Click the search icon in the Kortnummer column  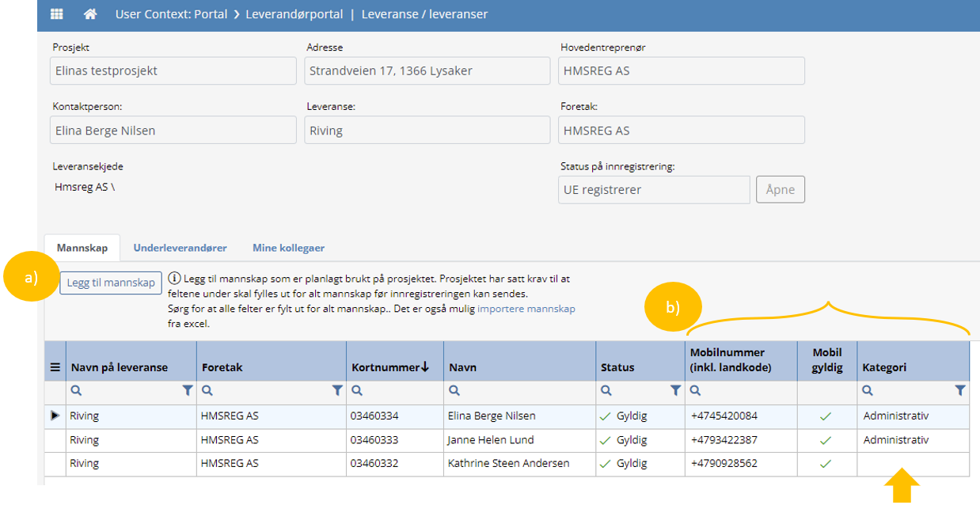coord(358,390)
